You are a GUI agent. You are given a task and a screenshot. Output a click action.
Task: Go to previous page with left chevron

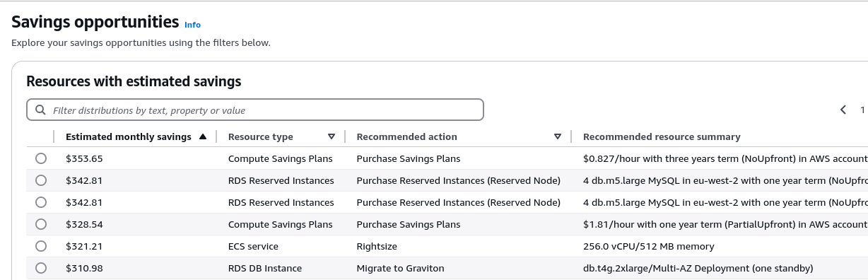tap(843, 110)
